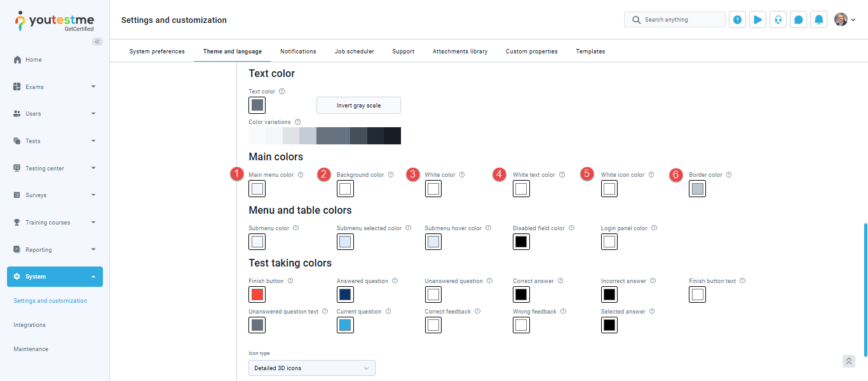Switch to the Notifications tab
868x381 pixels.
pyautogui.click(x=298, y=52)
